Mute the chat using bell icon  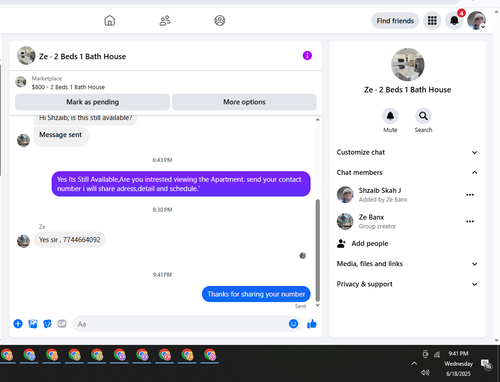pos(390,116)
